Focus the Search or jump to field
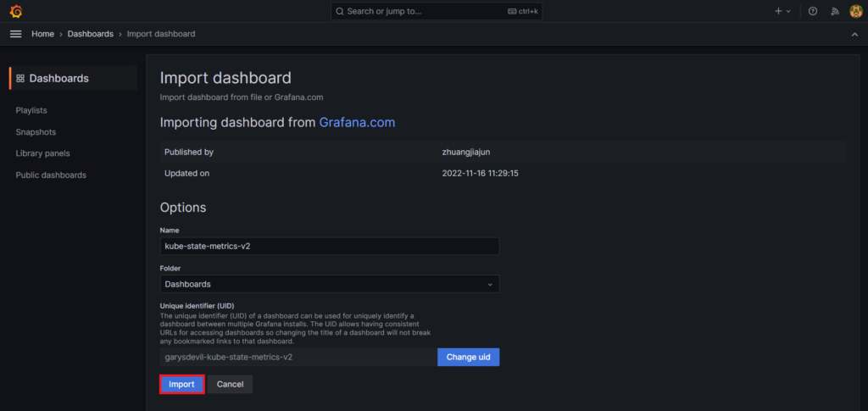The height and width of the screenshot is (411, 868). (437, 11)
